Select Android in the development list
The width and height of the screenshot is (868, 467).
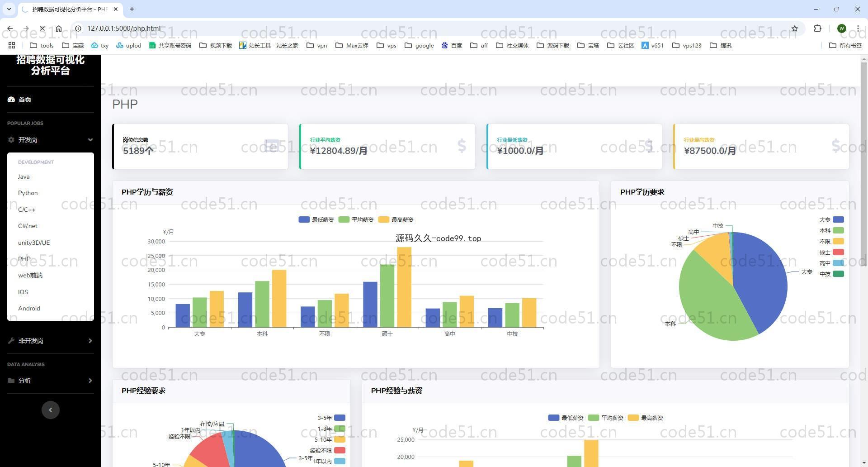29,308
